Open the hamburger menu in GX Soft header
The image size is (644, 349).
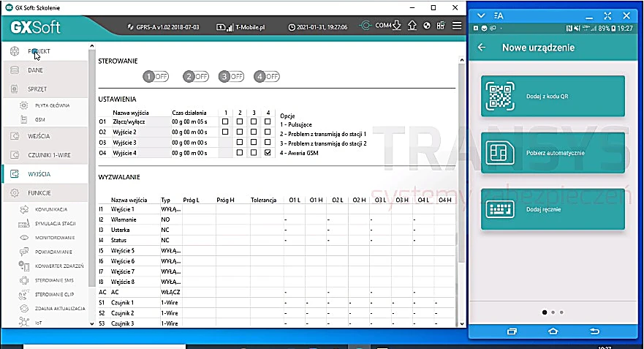pyautogui.click(x=457, y=26)
